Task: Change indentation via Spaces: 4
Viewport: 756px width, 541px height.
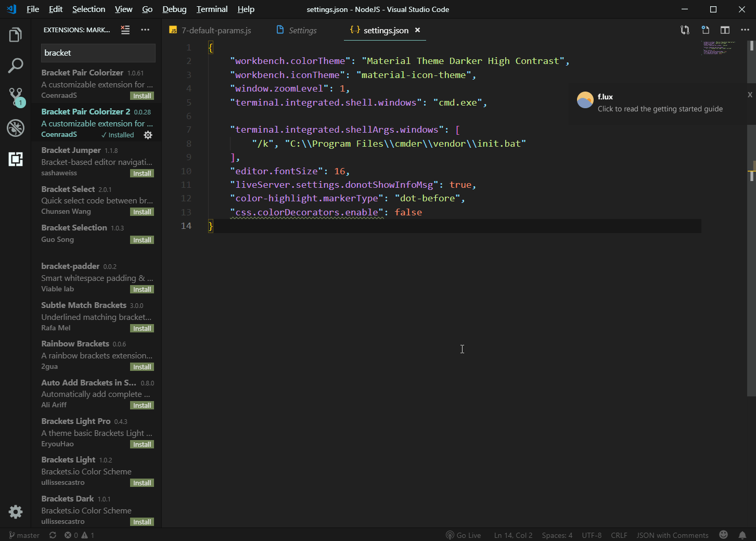Action: click(557, 535)
